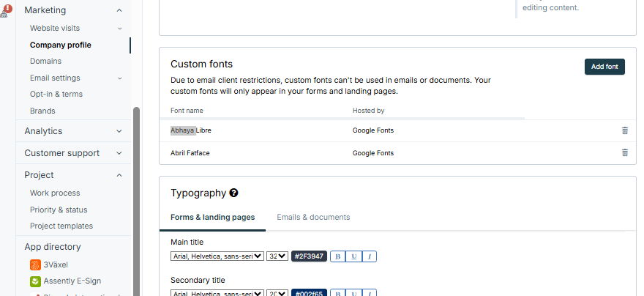This screenshot has width=644, height=296.
Task: Switch to Forms & landing pages tab
Action: [213, 217]
